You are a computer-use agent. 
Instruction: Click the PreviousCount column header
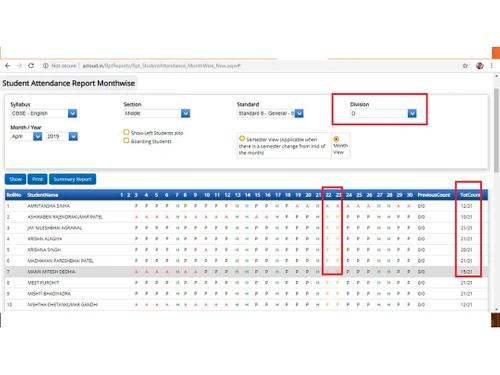pos(434,195)
